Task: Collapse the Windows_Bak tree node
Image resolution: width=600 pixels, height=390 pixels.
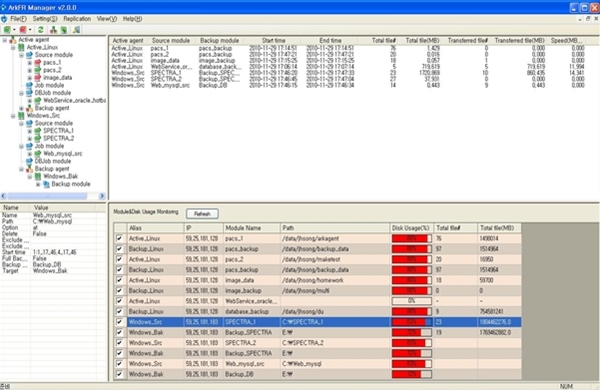Action: (30, 176)
